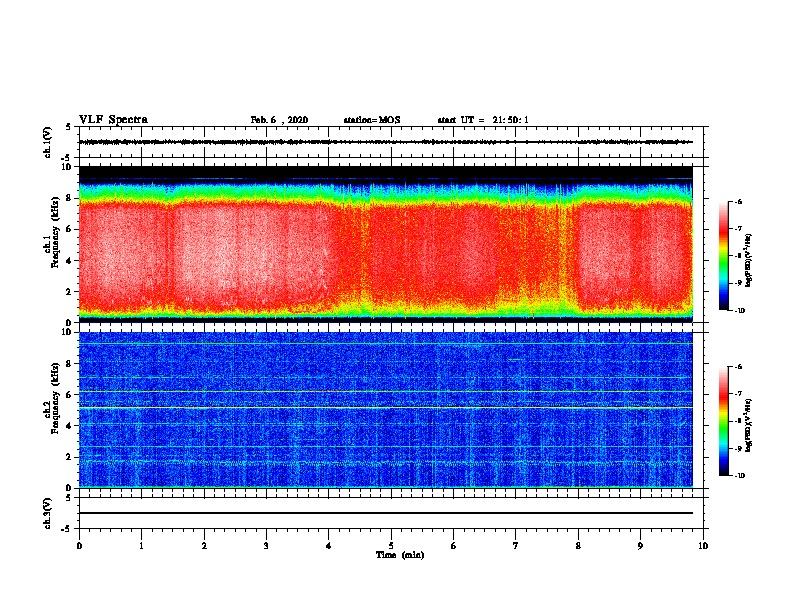792x612 pixels.
Task: Click the blue ch.2 spectrogram panel
Action: 386,410
